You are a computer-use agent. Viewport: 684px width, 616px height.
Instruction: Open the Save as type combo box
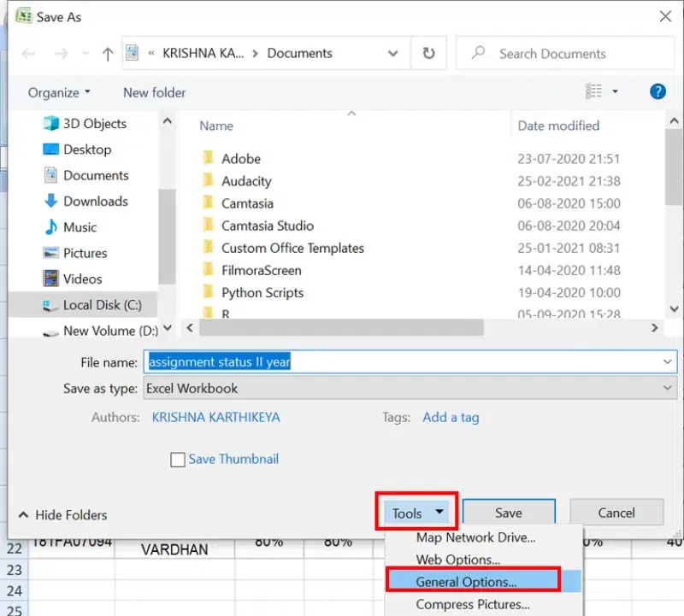click(410, 388)
